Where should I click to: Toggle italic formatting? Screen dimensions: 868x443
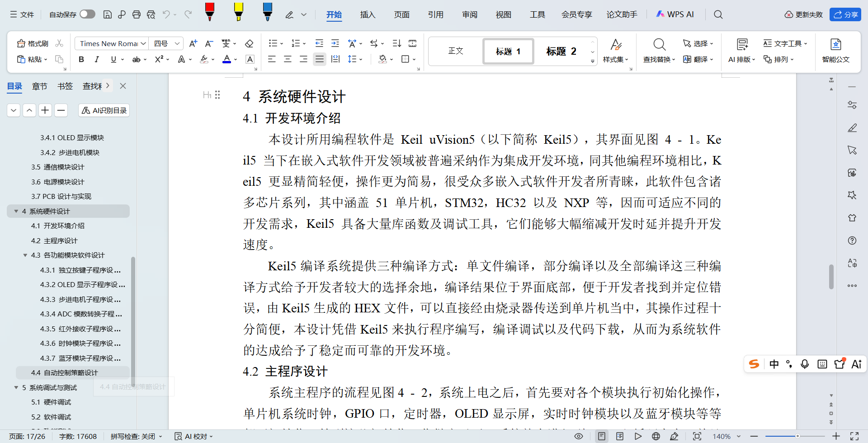coord(97,59)
